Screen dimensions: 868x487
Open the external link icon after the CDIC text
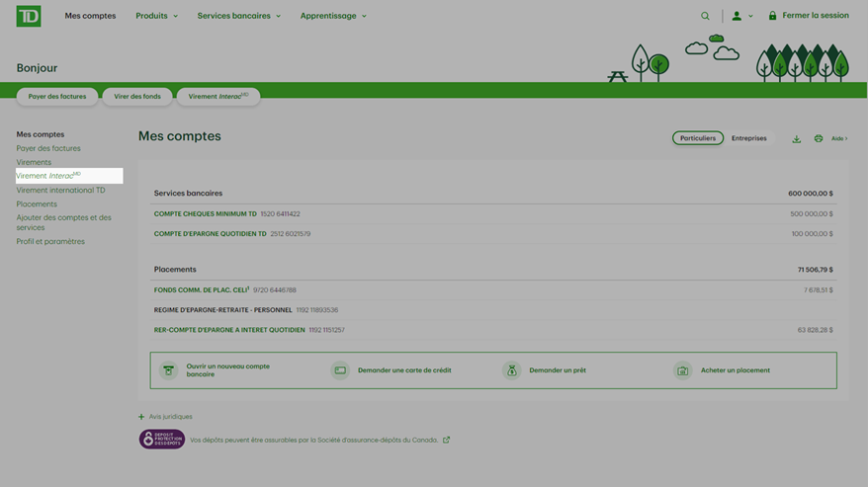point(446,440)
